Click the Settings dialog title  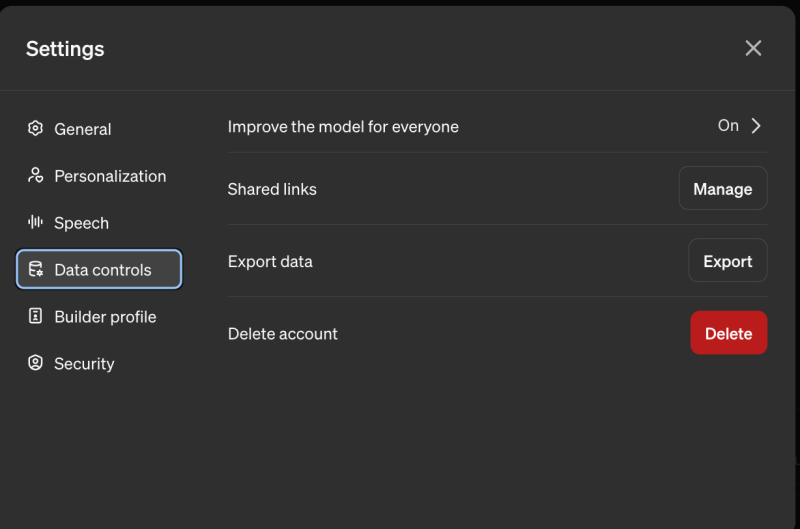[x=65, y=48]
